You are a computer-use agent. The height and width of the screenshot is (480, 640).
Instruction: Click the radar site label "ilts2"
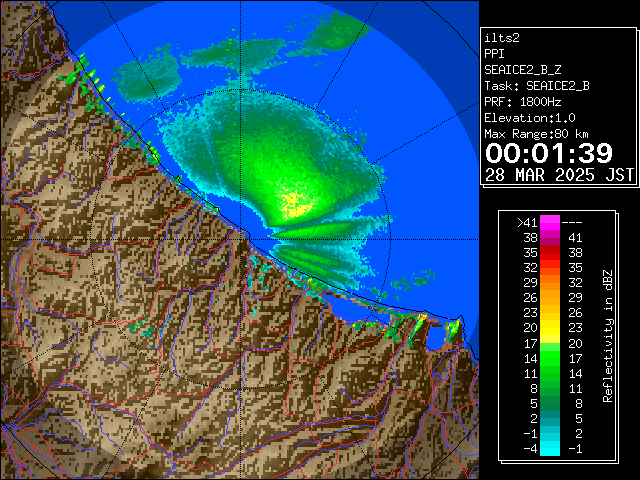click(x=502, y=38)
